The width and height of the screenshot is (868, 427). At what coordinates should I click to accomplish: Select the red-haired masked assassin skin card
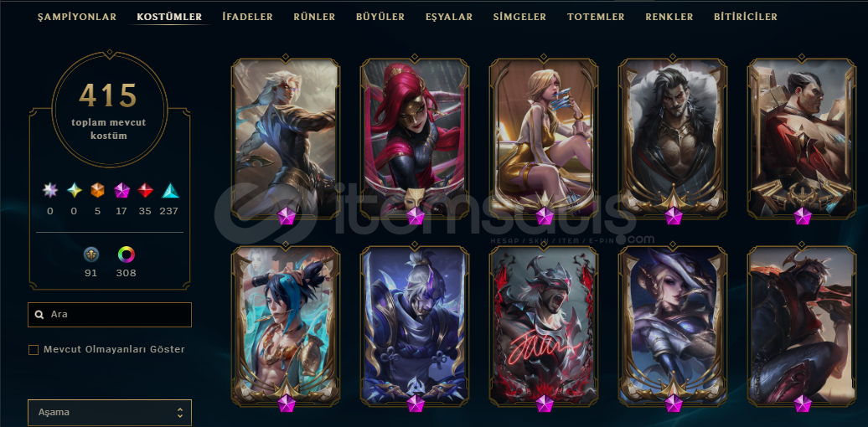click(x=415, y=138)
